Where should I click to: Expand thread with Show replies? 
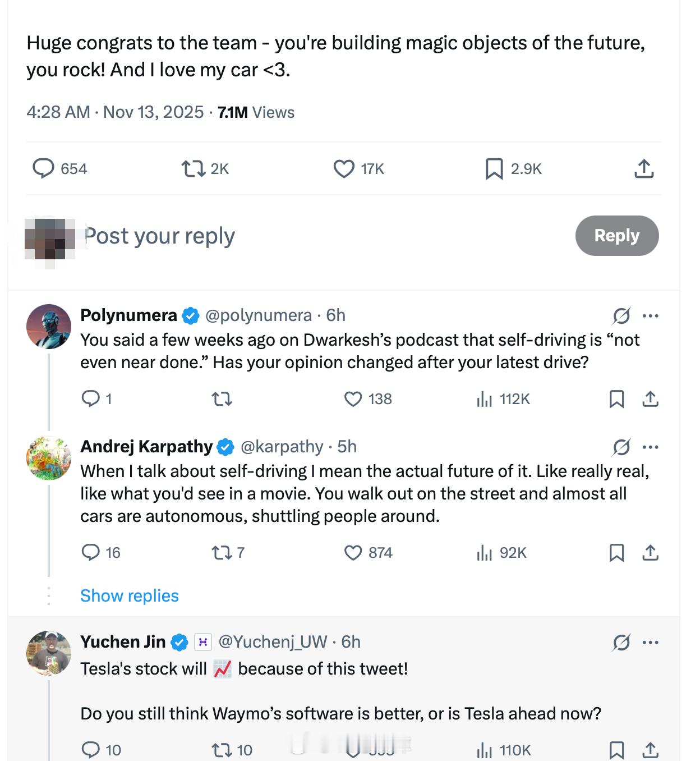click(x=129, y=595)
